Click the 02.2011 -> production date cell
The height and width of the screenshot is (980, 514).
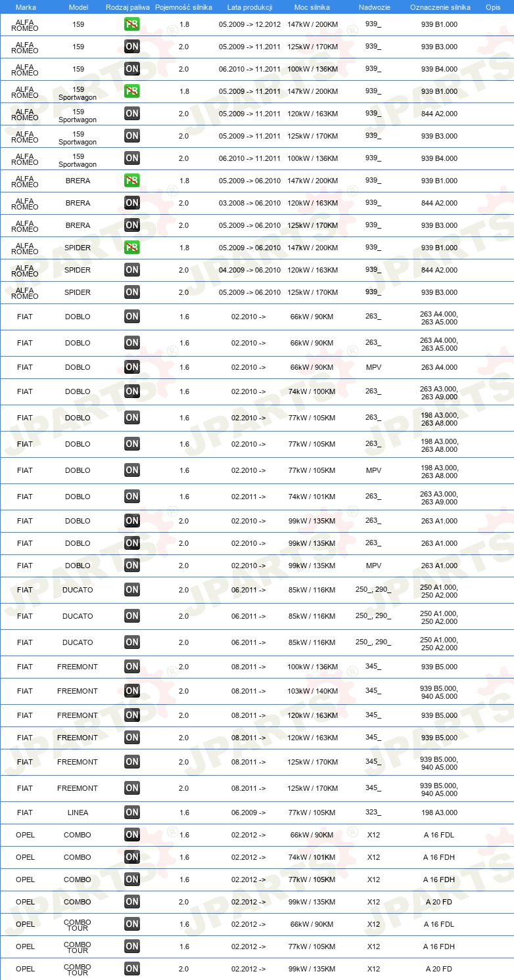pyautogui.click(x=248, y=497)
